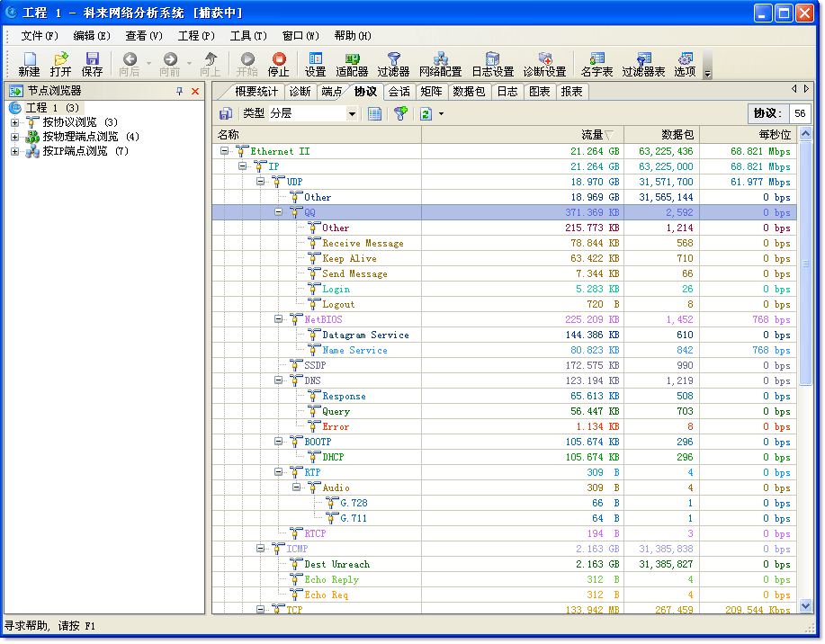Expand 按协议浏览 node in the browser
The image size is (825, 644).
(14, 122)
